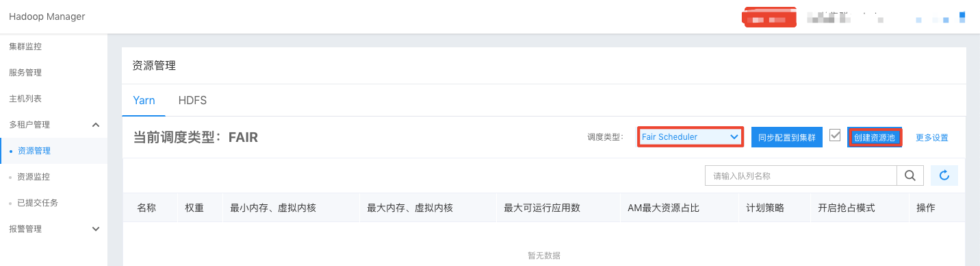
Task: Focus the 请输入队列名称 search field
Action: click(801, 176)
